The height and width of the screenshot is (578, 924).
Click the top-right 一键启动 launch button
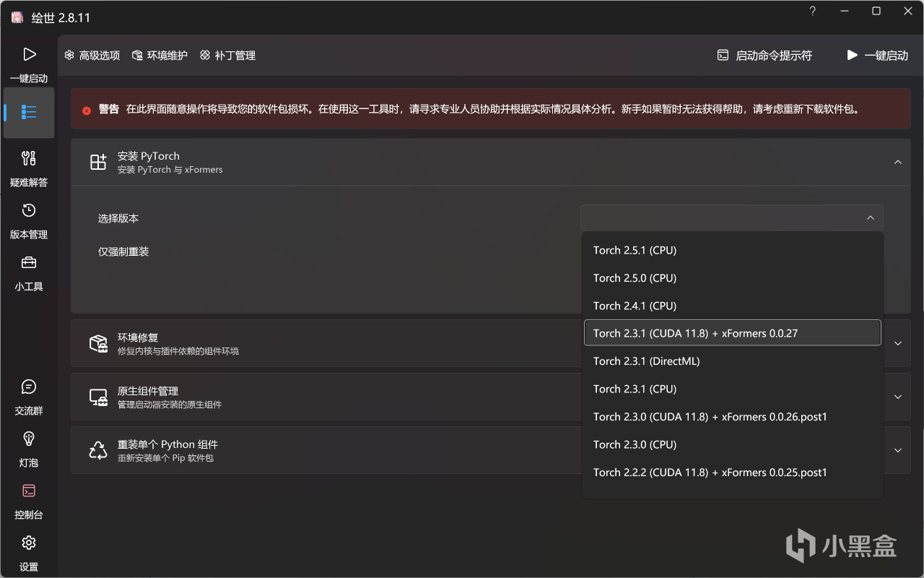877,56
